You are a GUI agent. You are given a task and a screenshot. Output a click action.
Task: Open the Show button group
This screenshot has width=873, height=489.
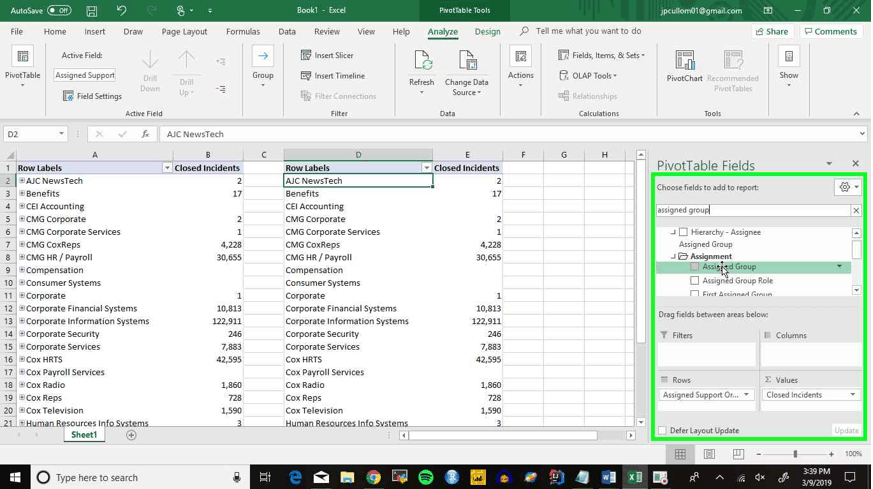click(x=788, y=68)
